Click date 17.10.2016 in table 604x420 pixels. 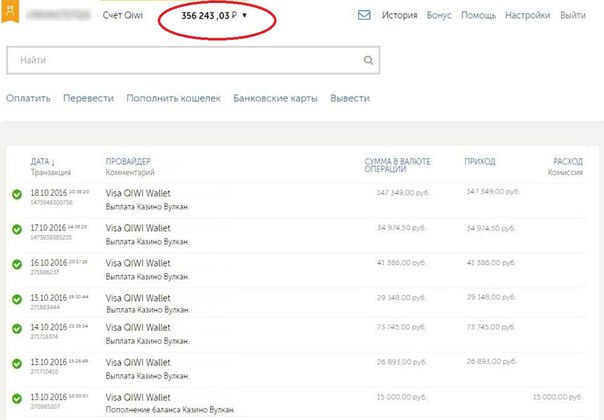click(x=49, y=228)
